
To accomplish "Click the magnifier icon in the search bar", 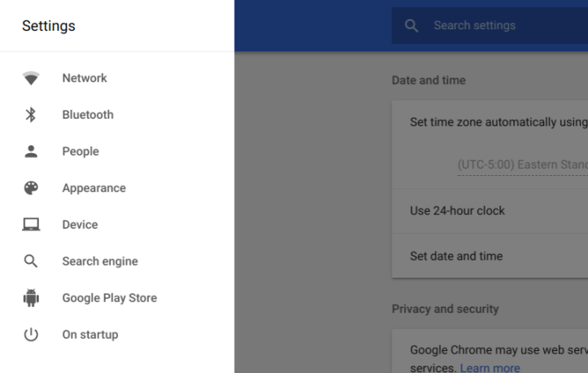I will click(412, 26).
